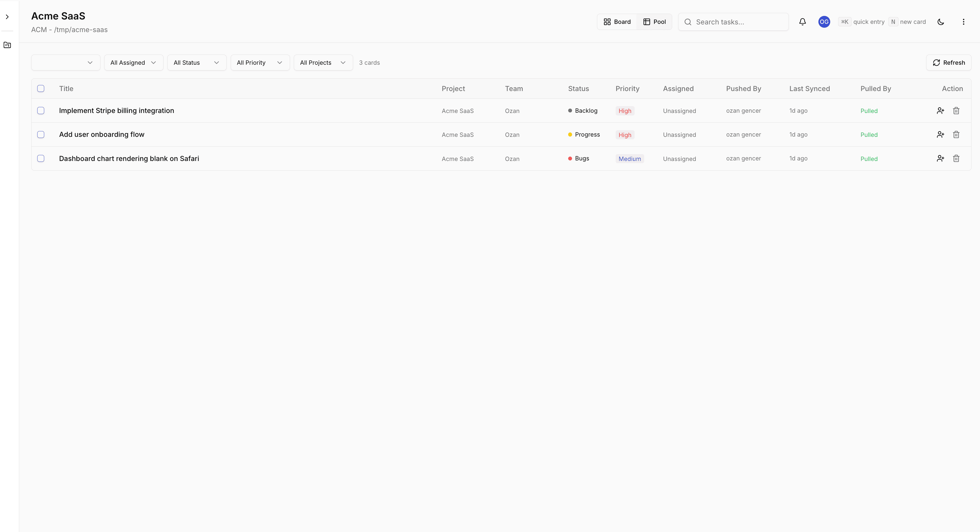The image size is (980, 532).
Task: Open the All Assigned filter dropdown
Action: 134,63
